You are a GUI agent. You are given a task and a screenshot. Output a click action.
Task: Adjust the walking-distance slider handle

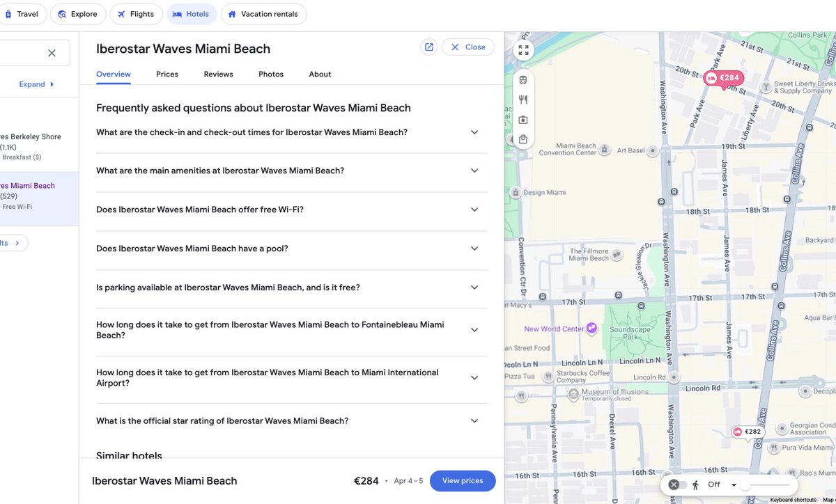pyautogui.click(x=745, y=485)
